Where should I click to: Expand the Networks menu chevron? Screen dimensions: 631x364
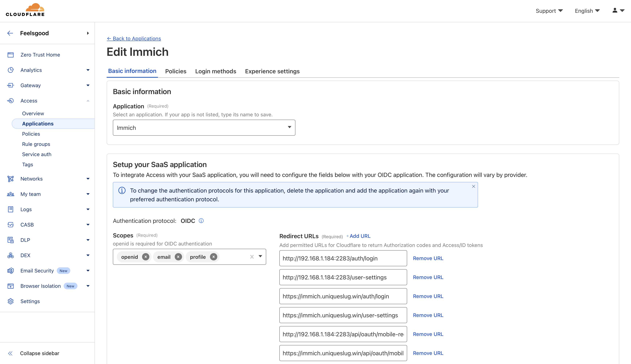point(88,179)
